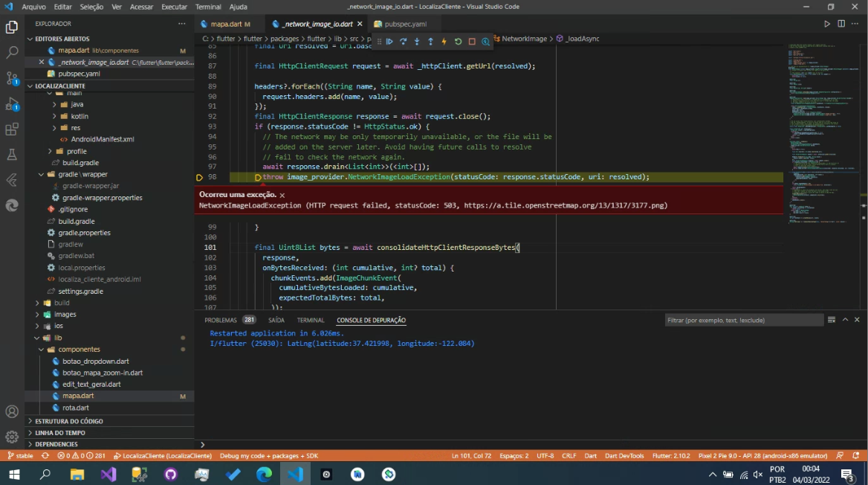Switch to the pubspec.yaml tab

[405, 23]
